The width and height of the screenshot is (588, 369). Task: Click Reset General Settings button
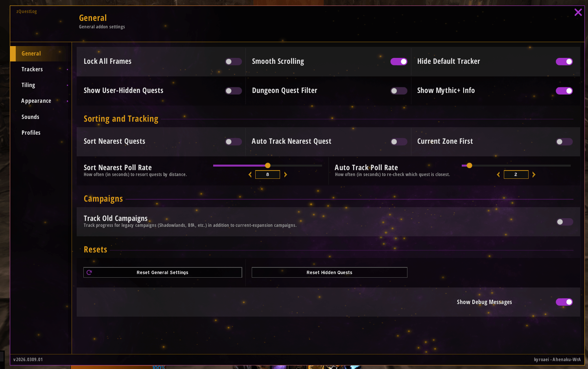click(x=163, y=273)
